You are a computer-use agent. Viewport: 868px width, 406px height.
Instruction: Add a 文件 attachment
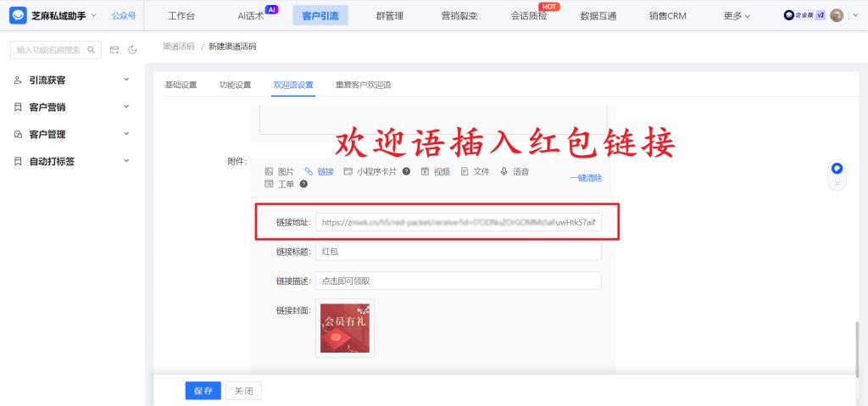click(x=475, y=172)
